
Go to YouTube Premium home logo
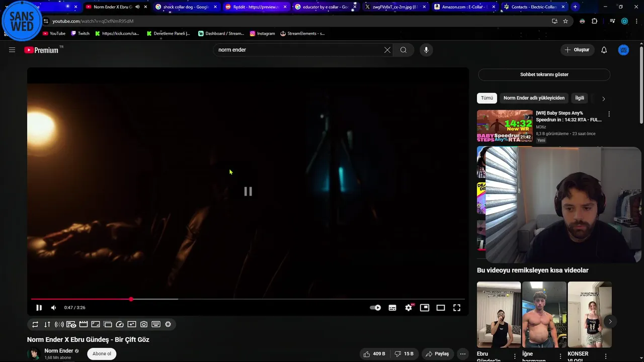coord(41,50)
